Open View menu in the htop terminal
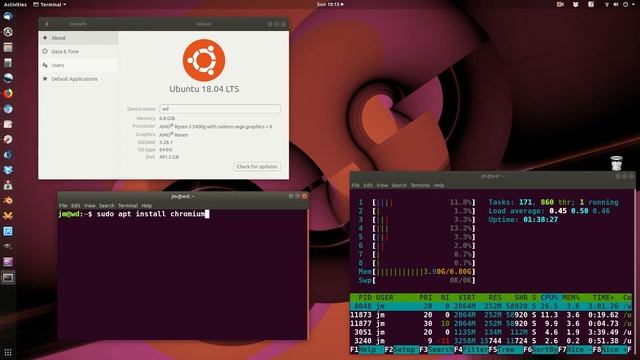This screenshot has width=640, height=360. 382,185
